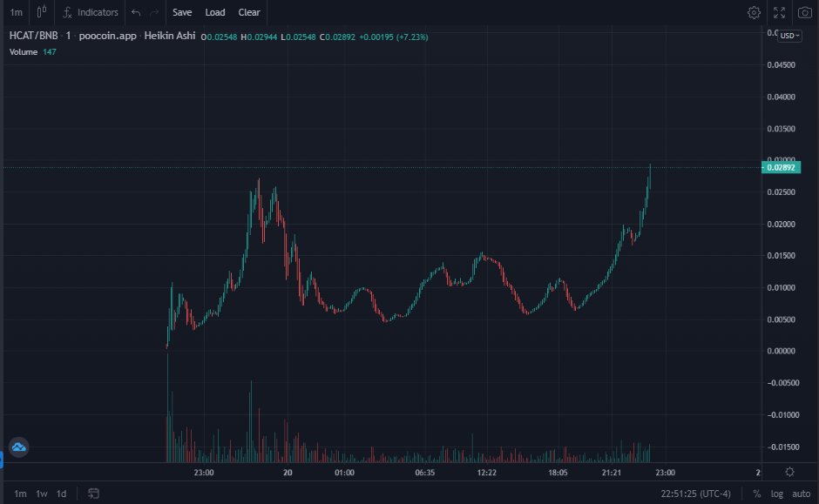819x504 pixels.
Task: Click the close value C0.02892 in header
Action: [x=337, y=37]
